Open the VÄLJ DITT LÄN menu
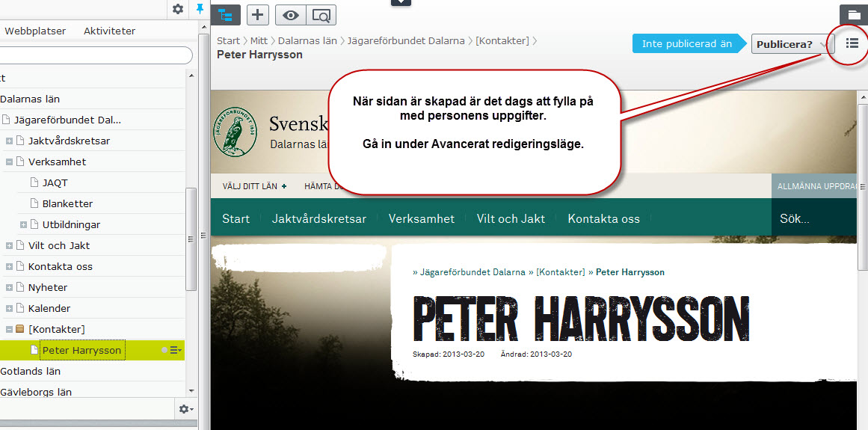The height and width of the screenshot is (430, 868). pos(255,186)
